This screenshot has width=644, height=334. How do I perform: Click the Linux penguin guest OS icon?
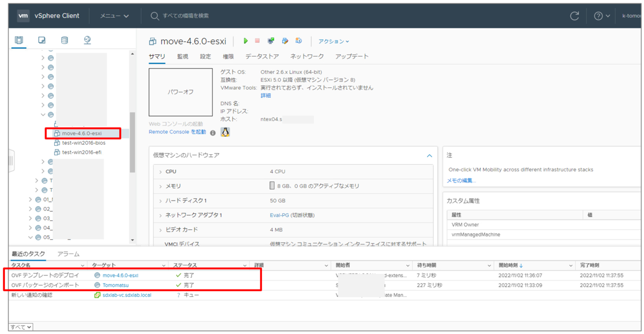coord(225,132)
